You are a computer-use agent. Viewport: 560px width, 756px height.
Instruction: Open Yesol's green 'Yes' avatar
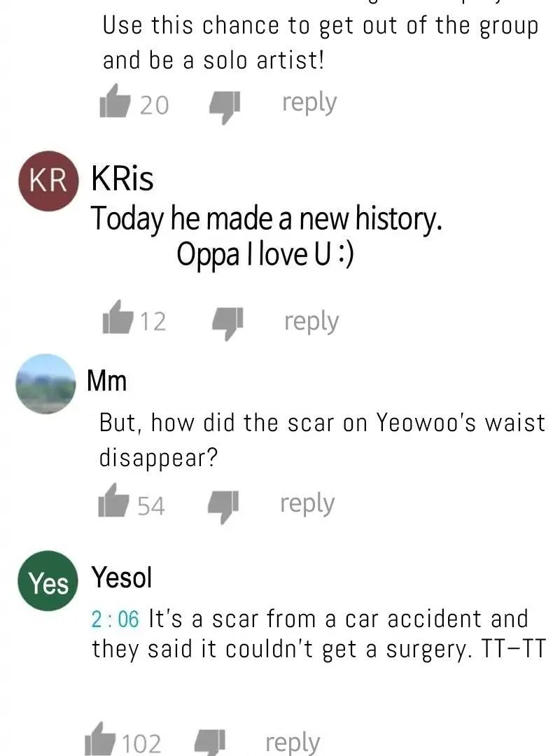pyautogui.click(x=48, y=581)
